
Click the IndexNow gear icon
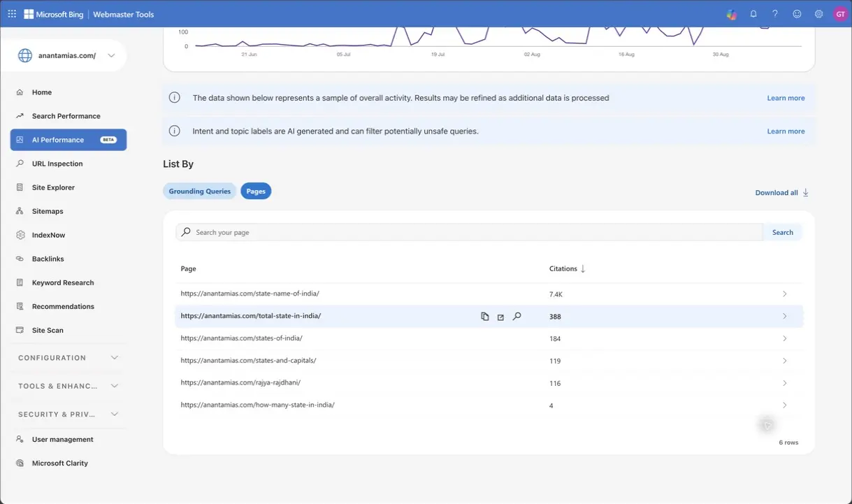click(20, 235)
